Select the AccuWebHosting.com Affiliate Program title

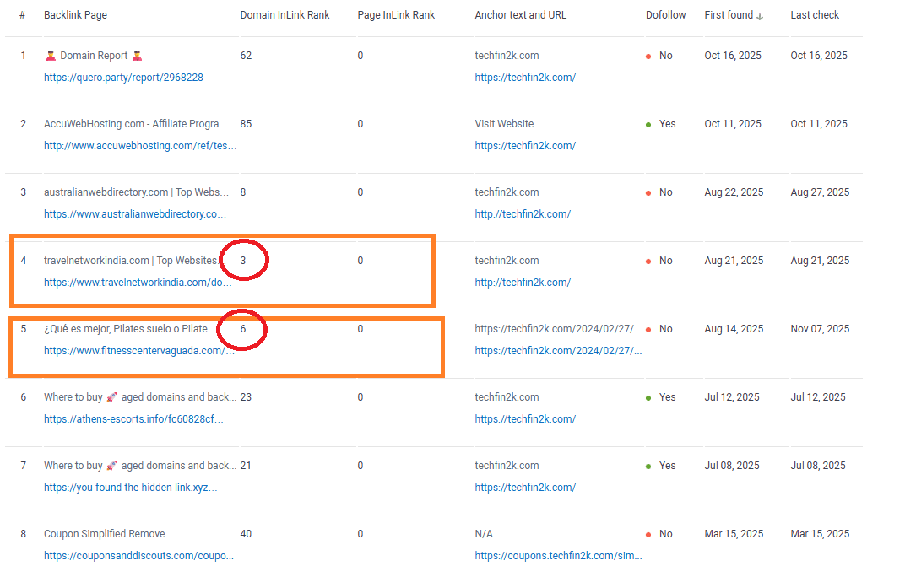click(136, 124)
